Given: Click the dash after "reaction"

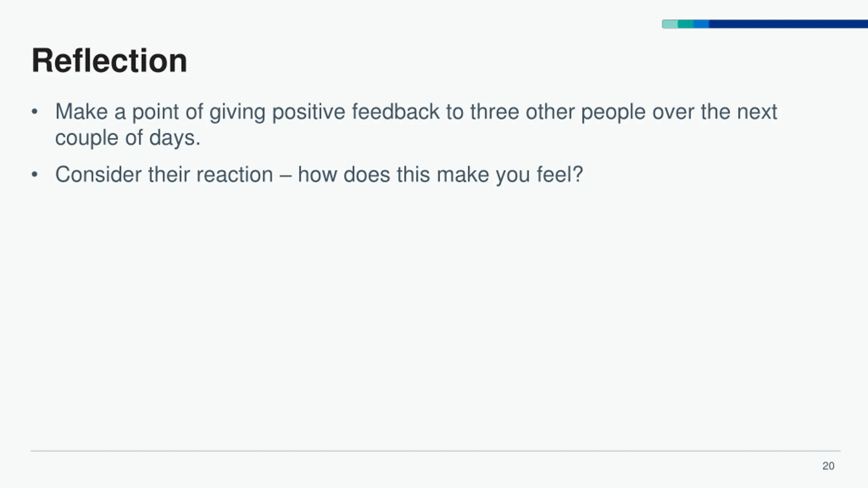Looking at the screenshot, I should 285,175.
